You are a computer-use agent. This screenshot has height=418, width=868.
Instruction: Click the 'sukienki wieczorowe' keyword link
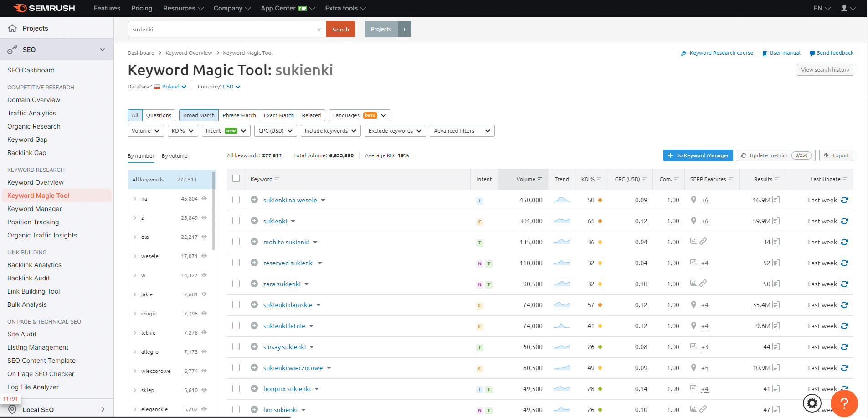tap(293, 368)
